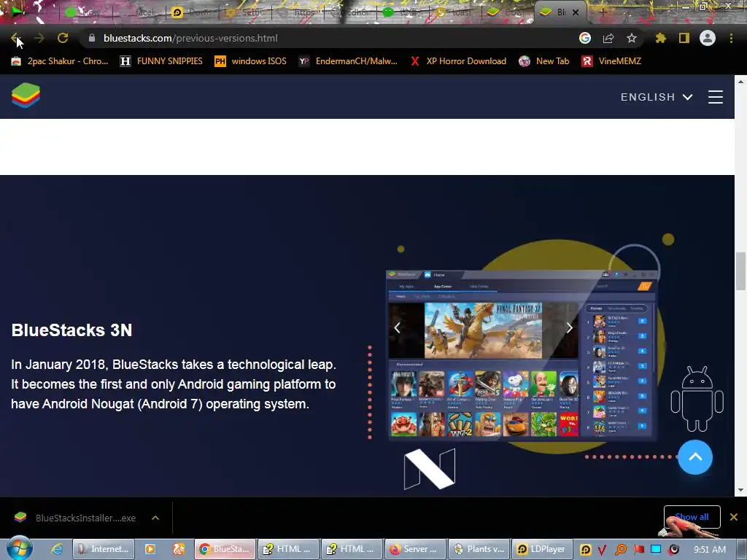This screenshot has width=747, height=560.
Task: Open the 2pac Shakur bookmark
Action: point(60,61)
